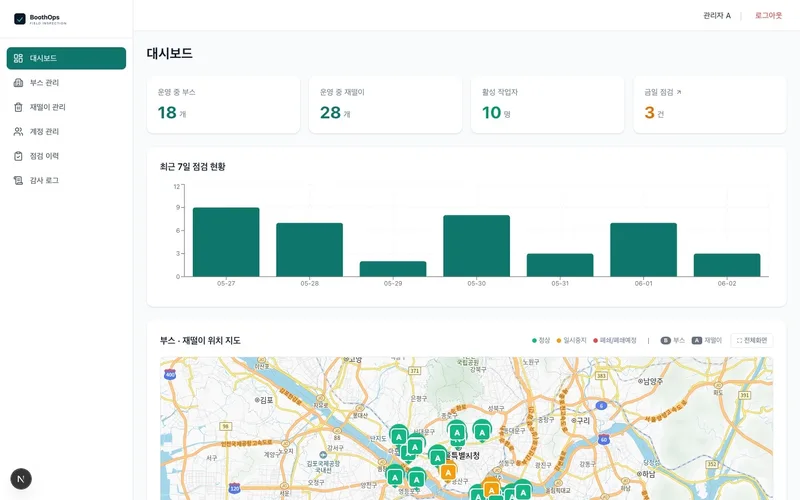The height and width of the screenshot is (500, 800).
Task: Open 점검 이력 page
Action: click(x=66, y=156)
